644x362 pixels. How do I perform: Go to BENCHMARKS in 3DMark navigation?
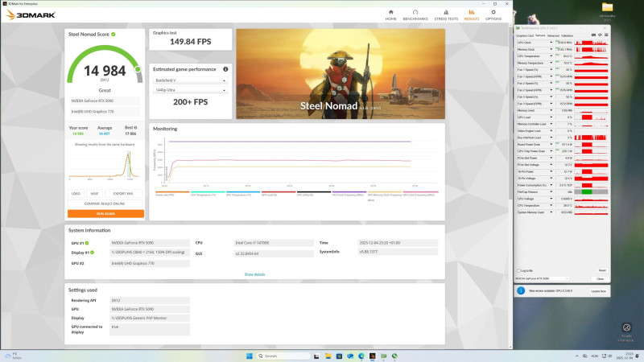click(x=415, y=15)
